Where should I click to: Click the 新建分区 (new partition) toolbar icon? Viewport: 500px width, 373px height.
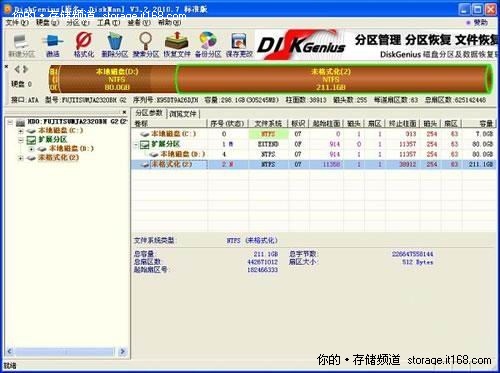[21, 45]
